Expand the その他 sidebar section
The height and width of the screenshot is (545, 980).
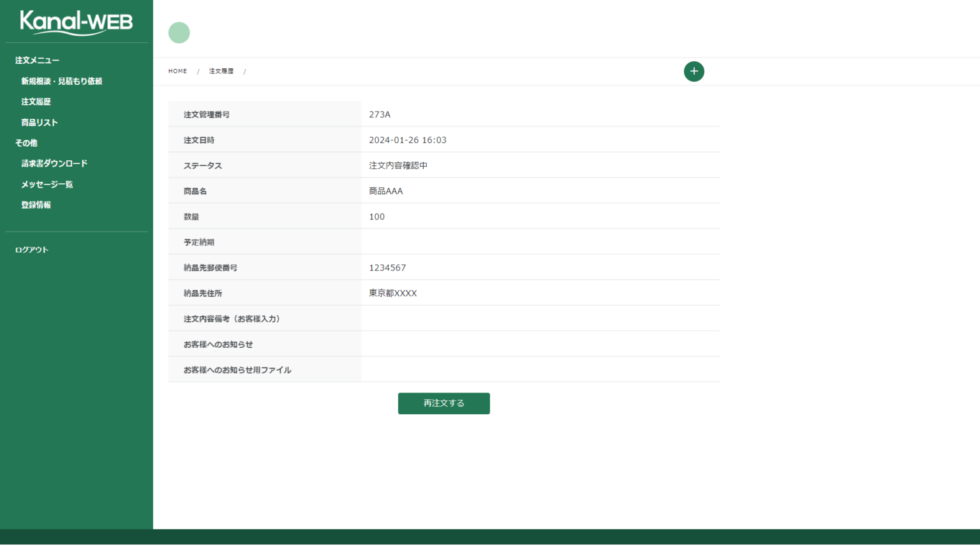point(24,142)
